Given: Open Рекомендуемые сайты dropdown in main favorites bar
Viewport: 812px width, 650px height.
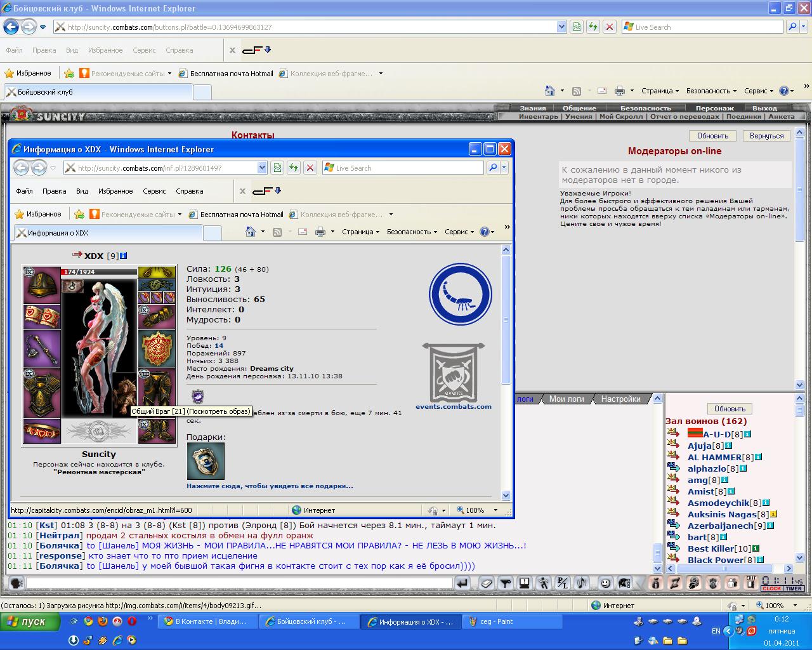Looking at the screenshot, I should pos(169,74).
